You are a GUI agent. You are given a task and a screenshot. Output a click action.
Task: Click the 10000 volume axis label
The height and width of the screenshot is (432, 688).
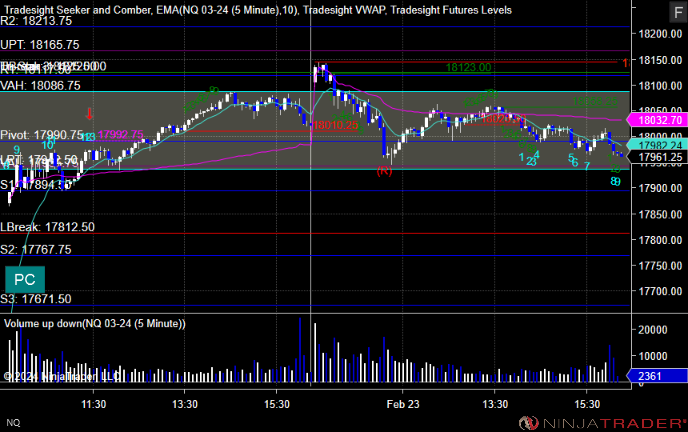coord(653,356)
